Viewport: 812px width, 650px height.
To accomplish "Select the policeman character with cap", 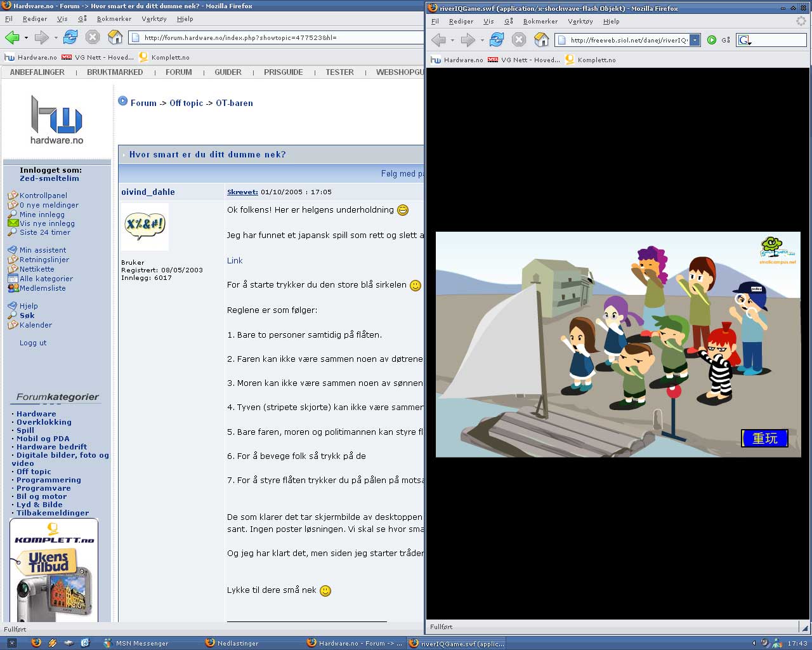I will click(750, 327).
